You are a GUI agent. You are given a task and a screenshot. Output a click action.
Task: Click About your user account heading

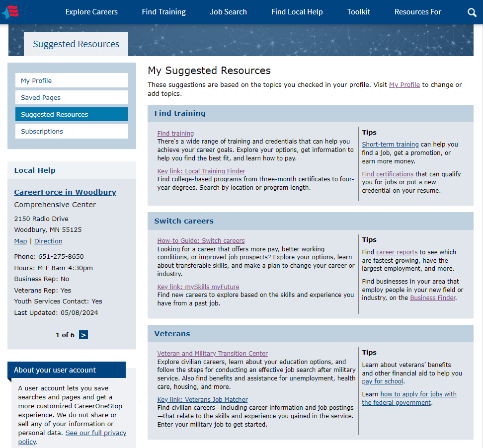(x=55, y=370)
